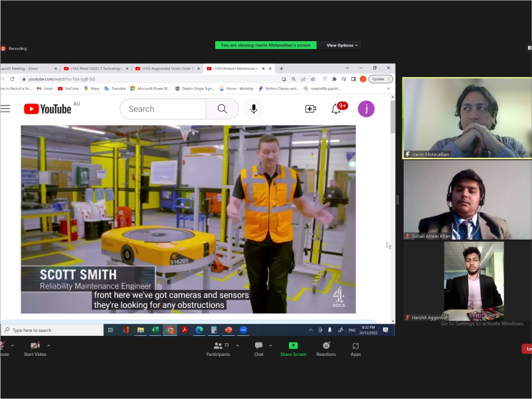
Task: Open Microsoft Edge from the taskbar
Action: (x=199, y=330)
